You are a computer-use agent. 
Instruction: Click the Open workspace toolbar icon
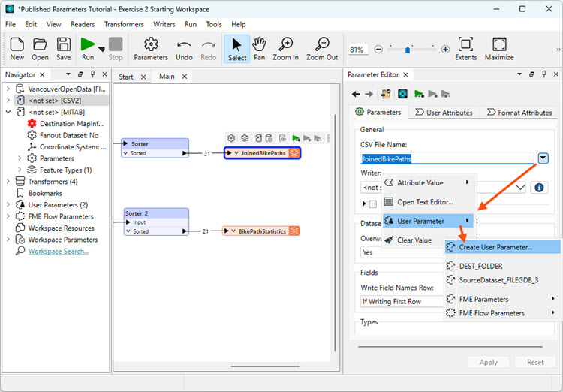(40, 49)
